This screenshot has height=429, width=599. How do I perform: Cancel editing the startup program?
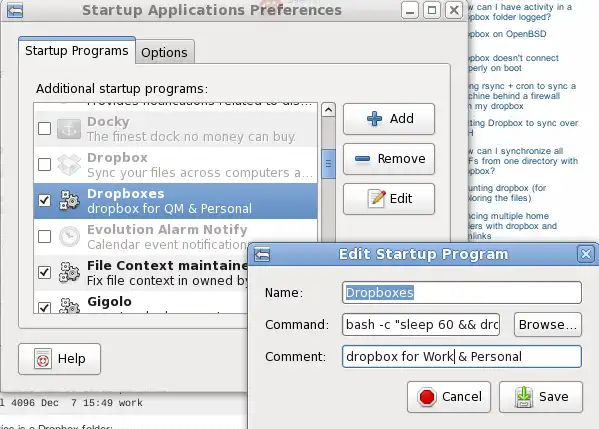(449, 397)
